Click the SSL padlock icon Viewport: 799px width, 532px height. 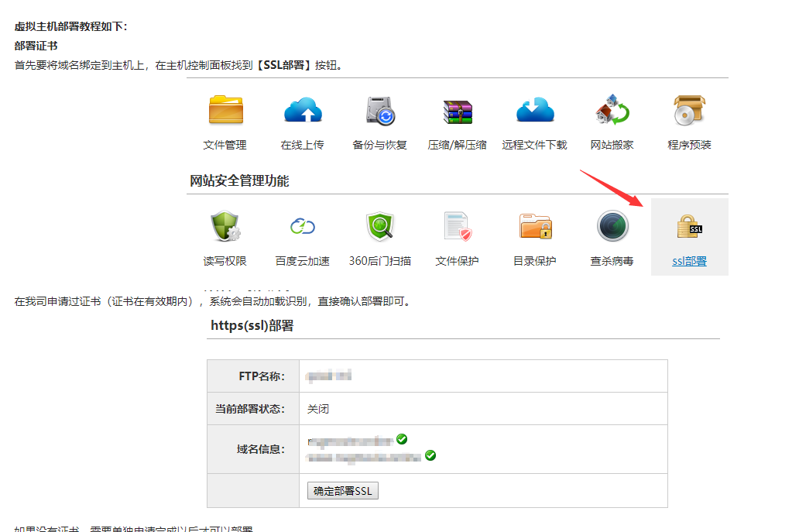[689, 227]
